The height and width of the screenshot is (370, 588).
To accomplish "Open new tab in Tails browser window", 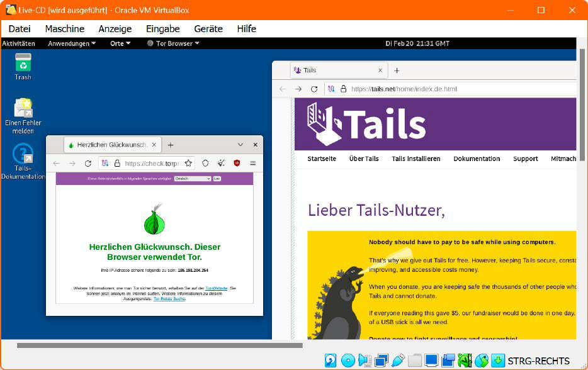I will pyautogui.click(x=397, y=70).
